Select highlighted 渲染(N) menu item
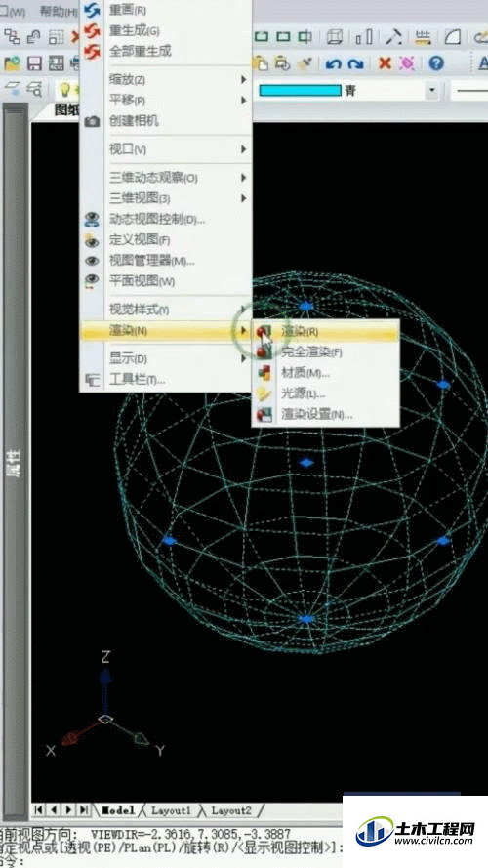Image resolution: width=488 pixels, height=868 pixels. pyautogui.click(x=166, y=331)
